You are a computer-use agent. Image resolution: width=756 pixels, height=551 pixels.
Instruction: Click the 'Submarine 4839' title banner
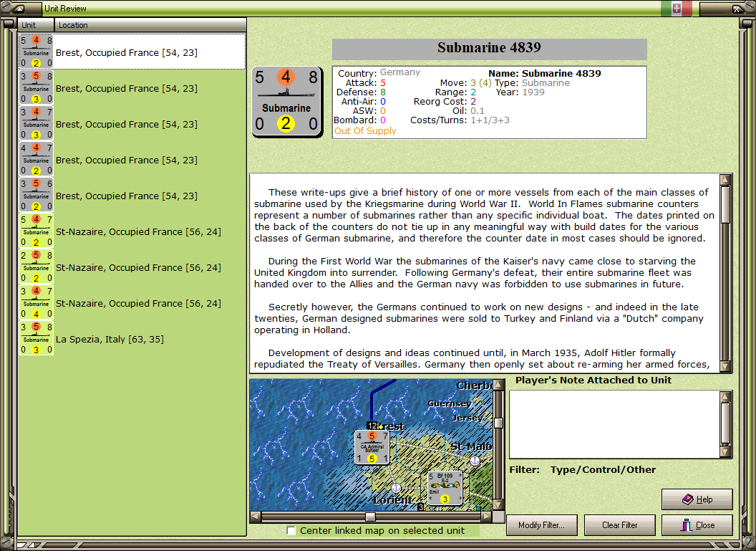click(490, 48)
